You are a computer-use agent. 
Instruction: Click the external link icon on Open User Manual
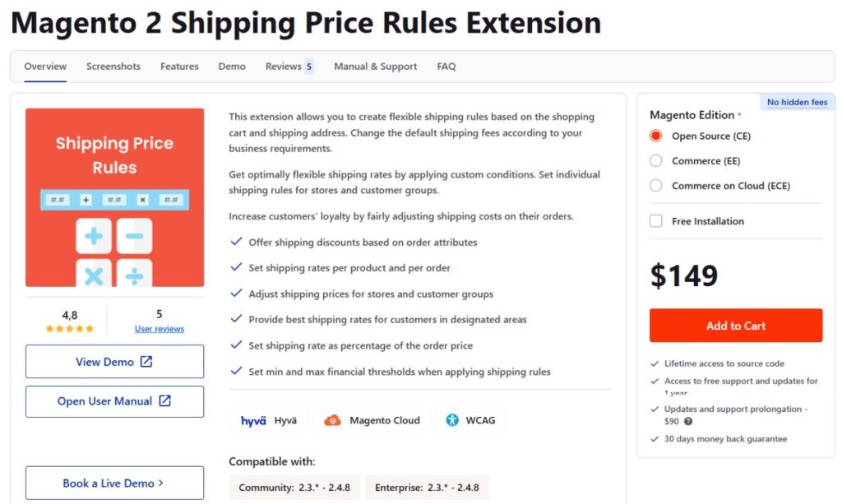click(164, 401)
